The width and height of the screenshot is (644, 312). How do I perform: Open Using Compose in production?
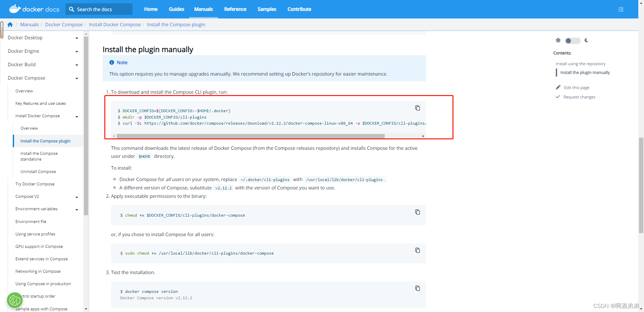[x=43, y=284]
